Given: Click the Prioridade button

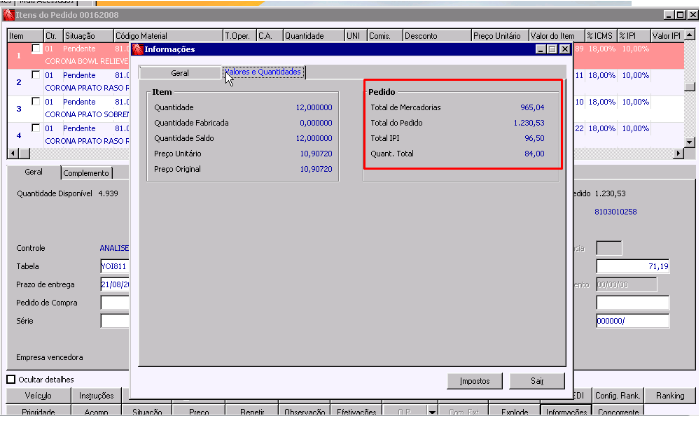Looking at the screenshot, I should (38, 412).
